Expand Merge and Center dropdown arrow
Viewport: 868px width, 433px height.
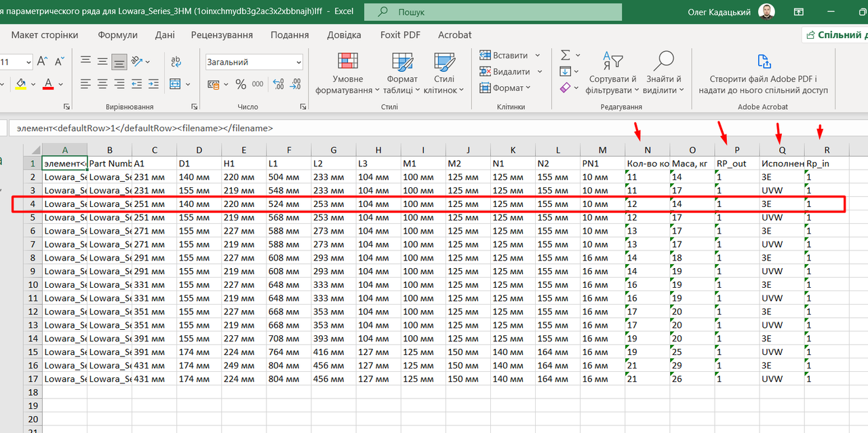[x=188, y=85]
